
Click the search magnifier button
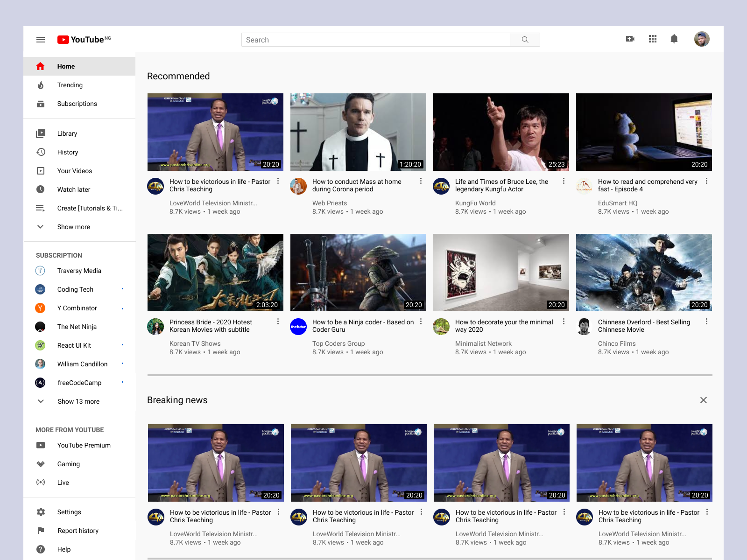click(x=525, y=40)
